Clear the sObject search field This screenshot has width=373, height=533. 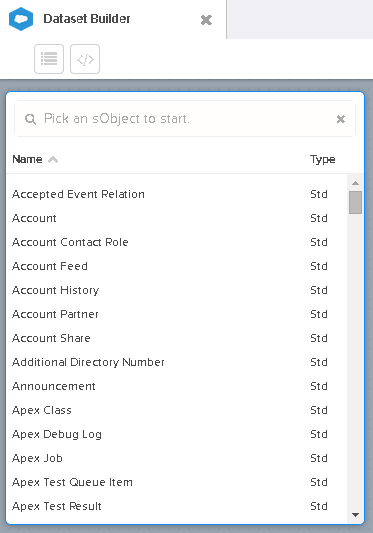click(x=341, y=119)
